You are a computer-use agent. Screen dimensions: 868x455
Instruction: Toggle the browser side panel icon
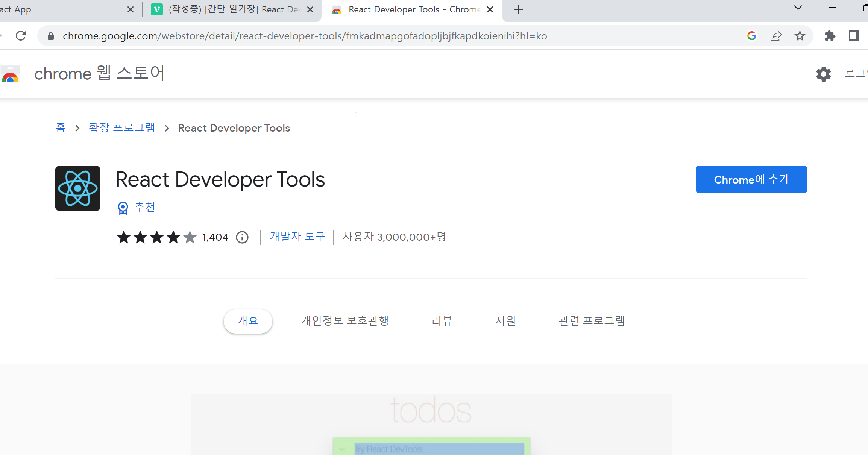[x=854, y=36]
